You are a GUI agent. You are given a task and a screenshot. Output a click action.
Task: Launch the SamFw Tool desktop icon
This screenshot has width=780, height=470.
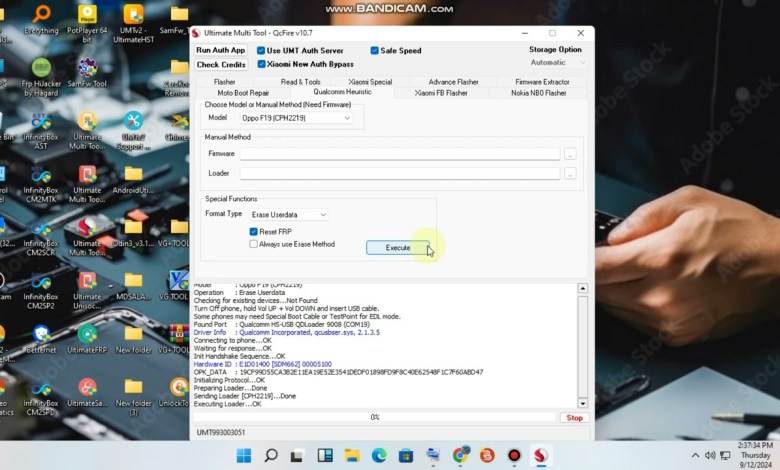87,73
